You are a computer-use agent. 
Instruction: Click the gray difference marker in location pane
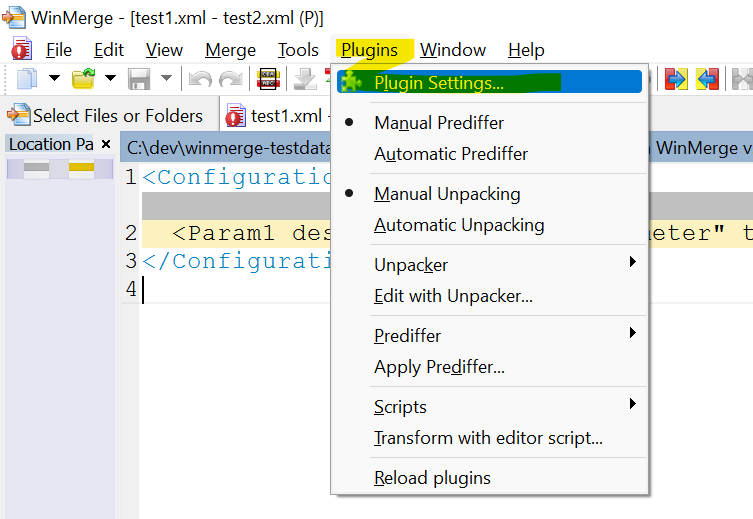36,167
